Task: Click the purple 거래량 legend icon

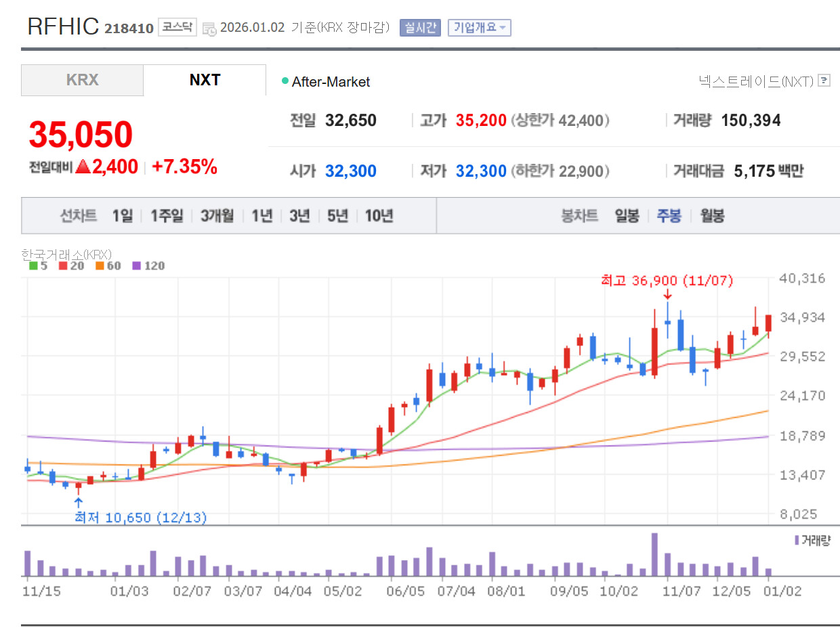Action: point(796,540)
